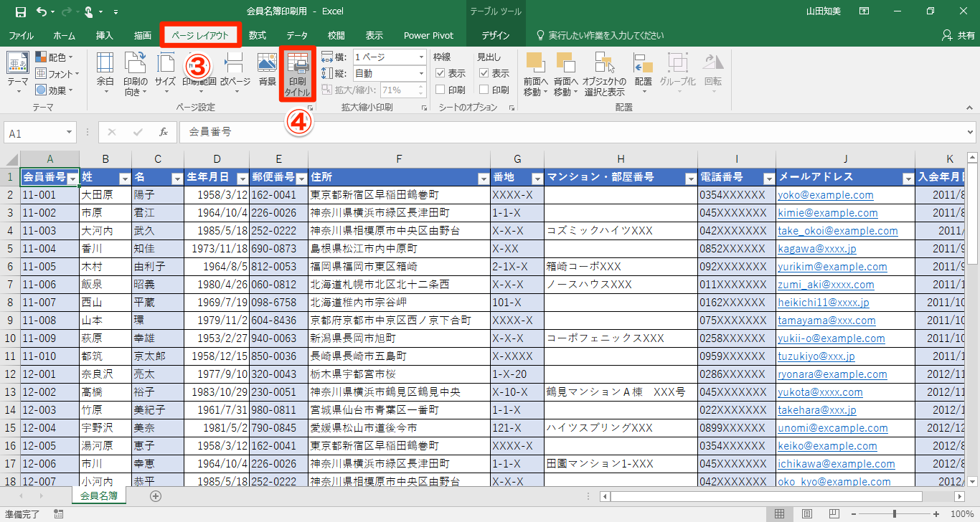
Task: Add a new sheet with the plus icon
Action: [156, 496]
